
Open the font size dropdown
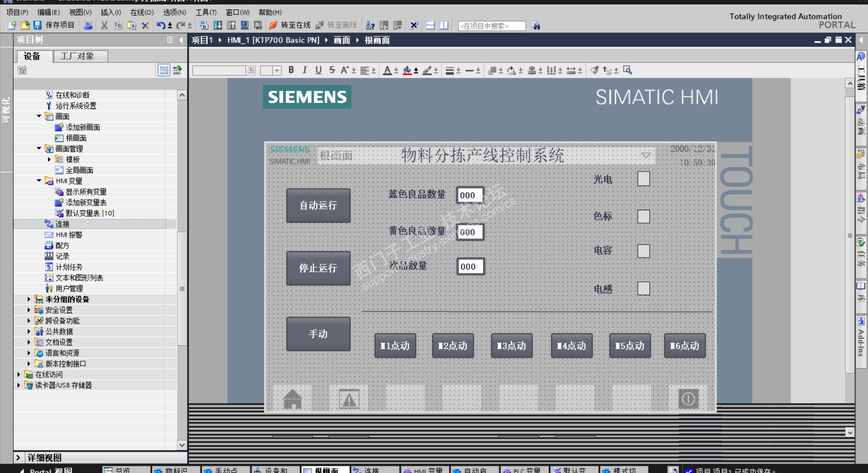(277, 70)
